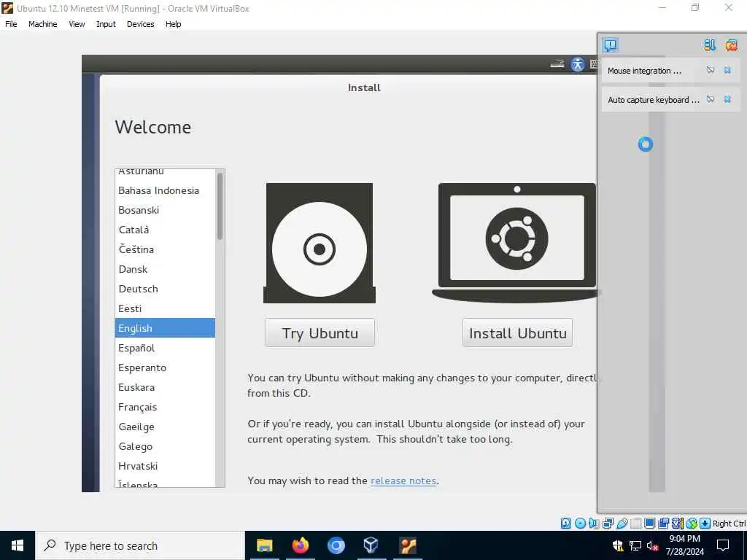Click the hard disk activity status icon
747x560 pixels.
[x=565, y=524]
